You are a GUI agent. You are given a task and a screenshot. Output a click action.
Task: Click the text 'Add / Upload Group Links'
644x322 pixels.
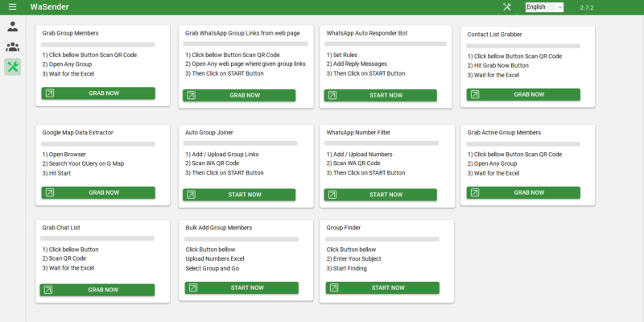pyautogui.click(x=225, y=155)
